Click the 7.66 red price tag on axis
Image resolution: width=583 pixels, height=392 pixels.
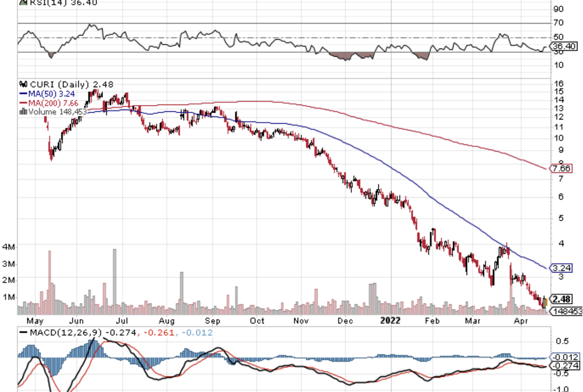click(x=562, y=169)
